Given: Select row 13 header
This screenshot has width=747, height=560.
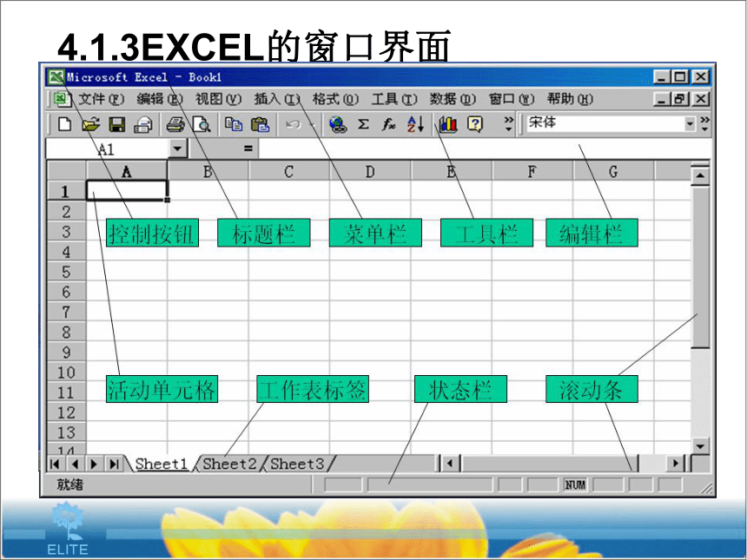Looking at the screenshot, I should point(66,432).
